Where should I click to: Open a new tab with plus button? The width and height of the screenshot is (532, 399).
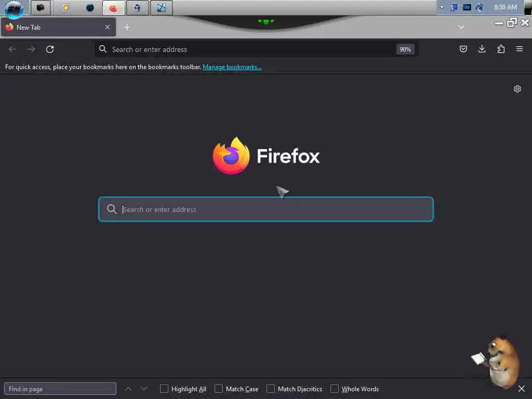click(x=127, y=28)
